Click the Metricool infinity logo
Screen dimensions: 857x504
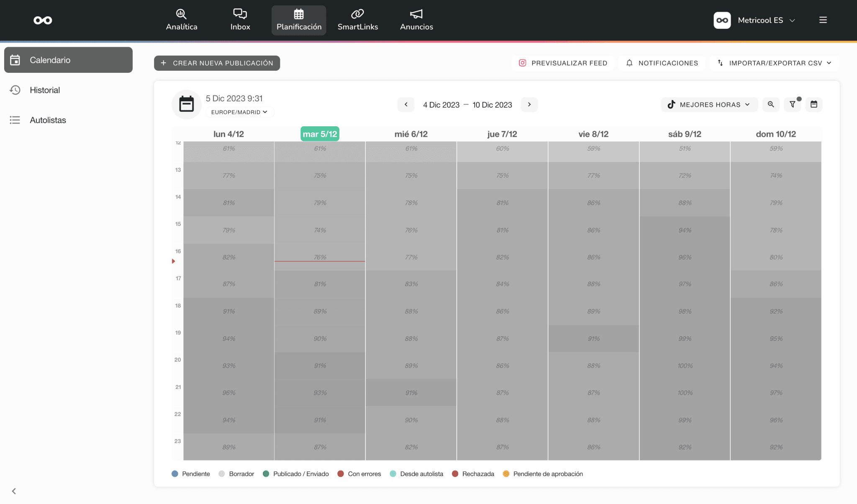click(43, 20)
